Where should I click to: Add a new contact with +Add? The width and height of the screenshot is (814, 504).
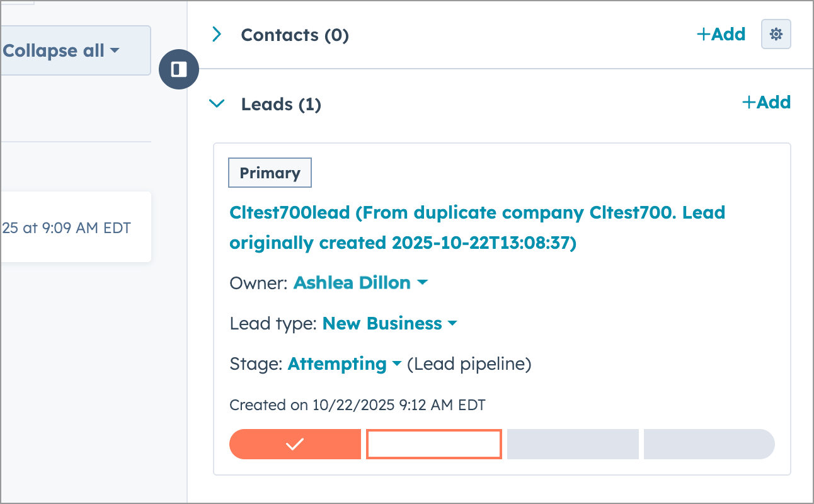[721, 34]
